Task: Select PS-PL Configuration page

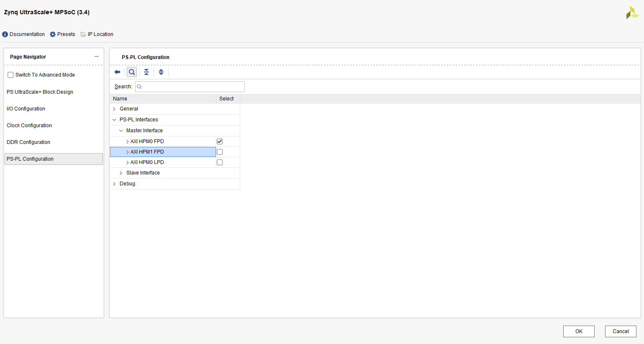Action: [54, 159]
